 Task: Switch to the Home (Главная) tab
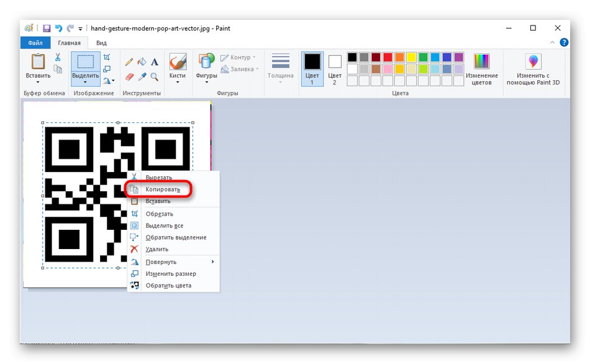click(69, 43)
